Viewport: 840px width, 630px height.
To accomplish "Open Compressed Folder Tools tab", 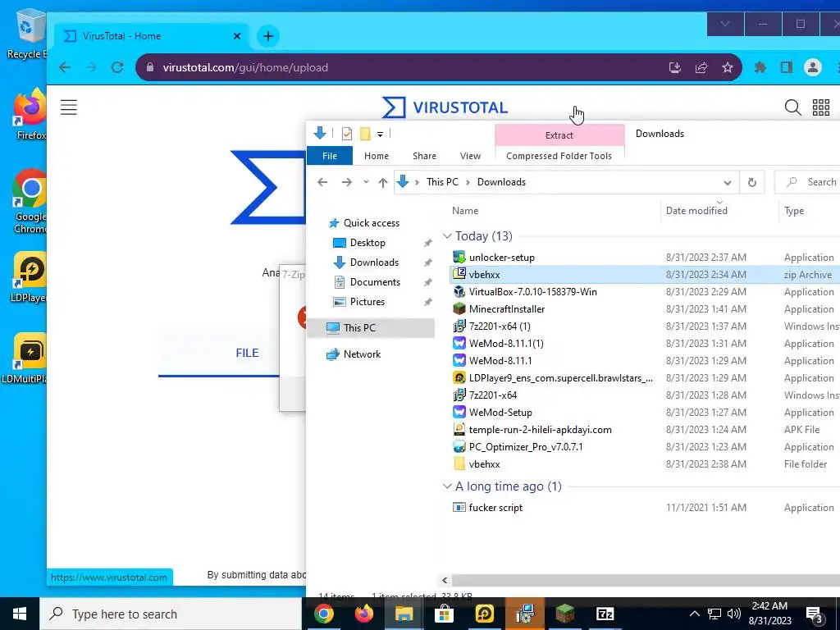I will pyautogui.click(x=559, y=156).
